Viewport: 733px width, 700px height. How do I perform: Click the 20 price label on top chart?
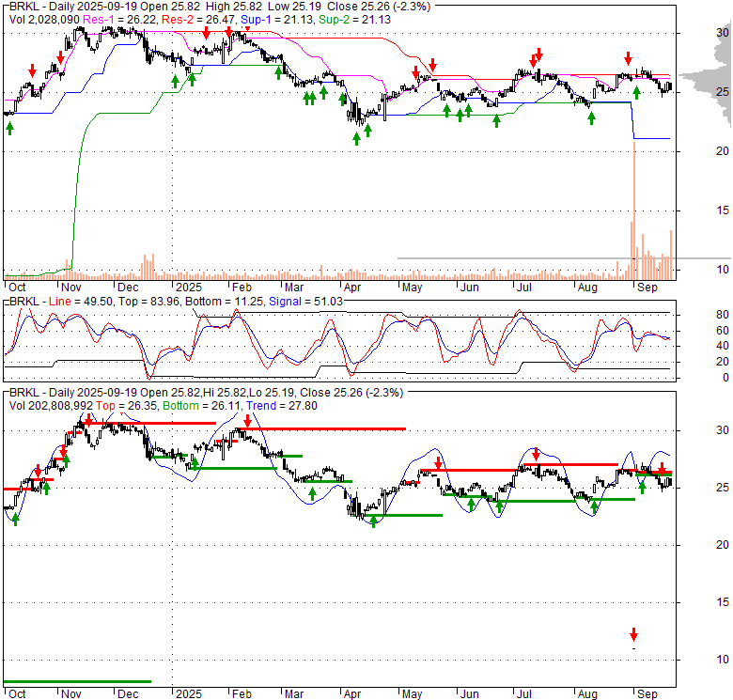pos(723,151)
